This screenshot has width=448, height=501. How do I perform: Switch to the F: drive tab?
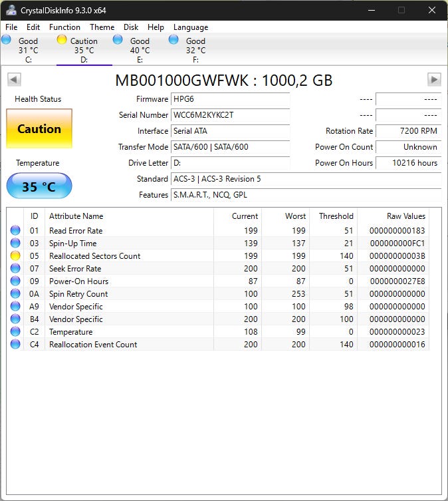195,50
